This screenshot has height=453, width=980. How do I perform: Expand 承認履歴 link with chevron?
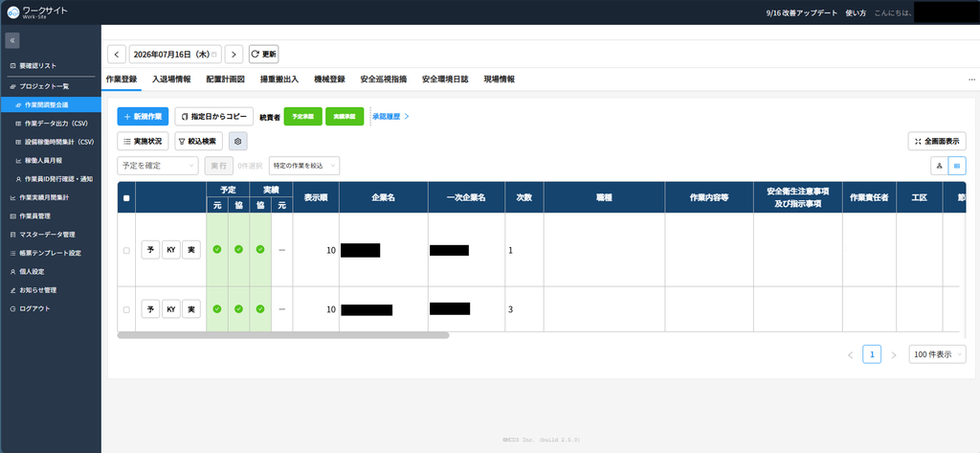390,117
